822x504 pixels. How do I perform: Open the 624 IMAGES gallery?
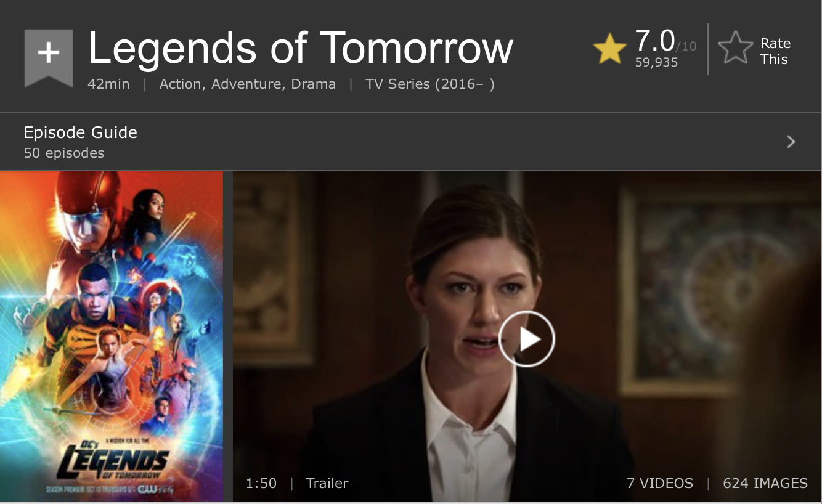point(765,484)
